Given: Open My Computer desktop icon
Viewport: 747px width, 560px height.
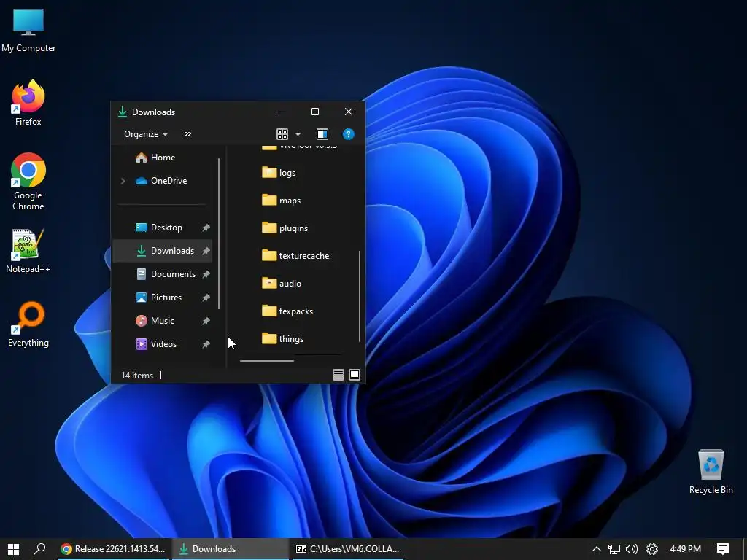Looking at the screenshot, I should (x=28, y=31).
